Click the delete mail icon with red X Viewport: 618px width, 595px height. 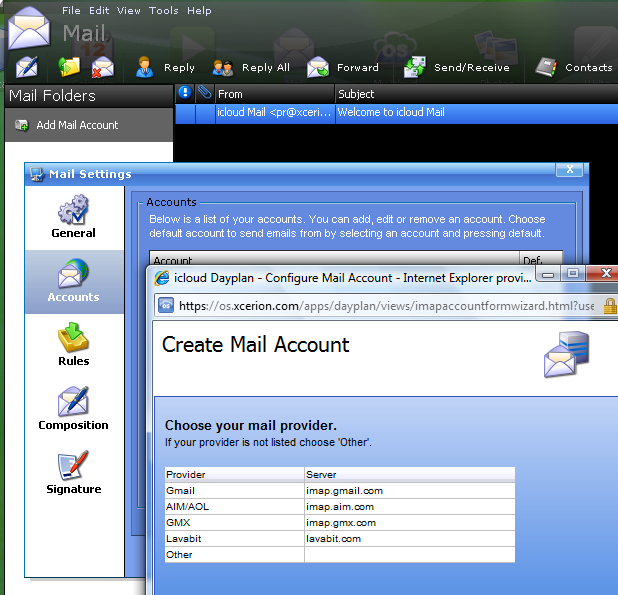(x=102, y=67)
